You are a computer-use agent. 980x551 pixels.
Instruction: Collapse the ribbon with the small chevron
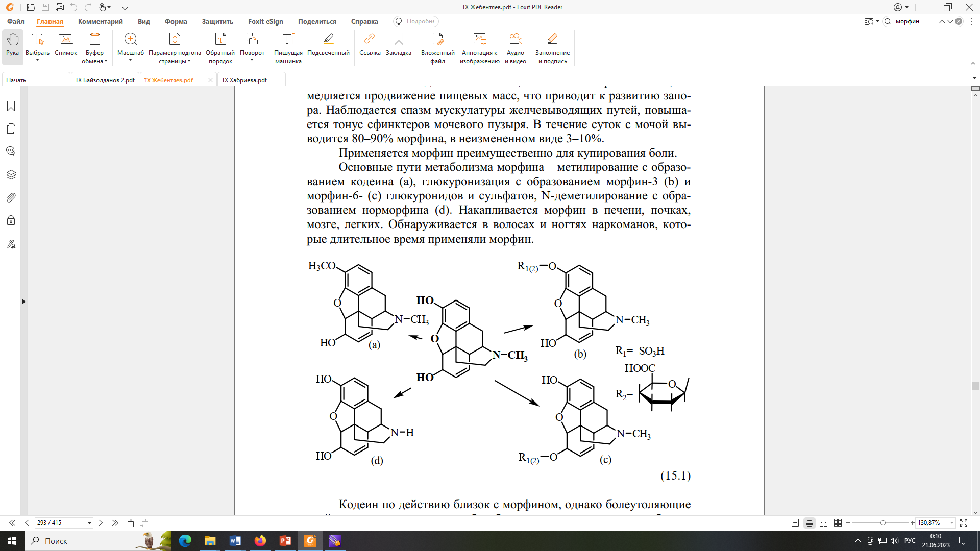click(973, 63)
